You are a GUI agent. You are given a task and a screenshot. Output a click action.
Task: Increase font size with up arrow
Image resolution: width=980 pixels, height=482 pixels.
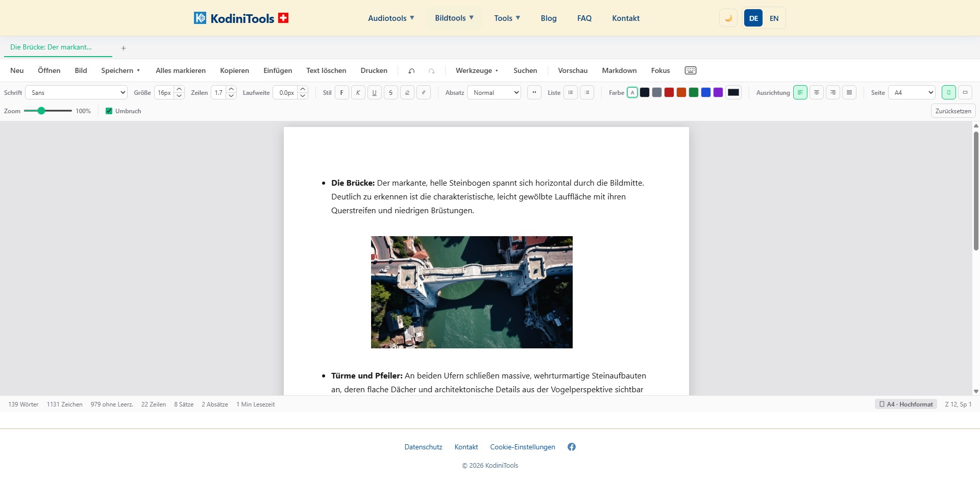coord(179,89)
